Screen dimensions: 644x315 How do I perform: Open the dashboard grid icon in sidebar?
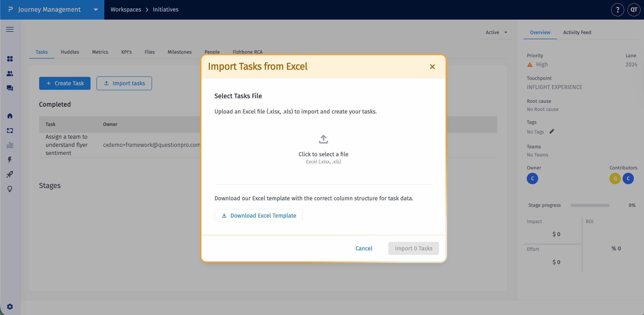tap(10, 59)
